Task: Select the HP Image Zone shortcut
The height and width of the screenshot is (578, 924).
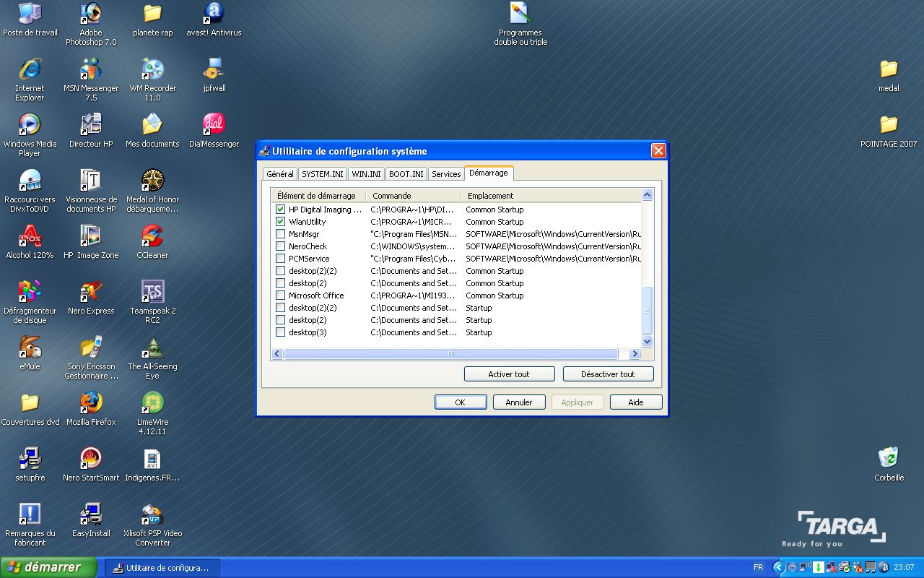Action: tap(91, 242)
